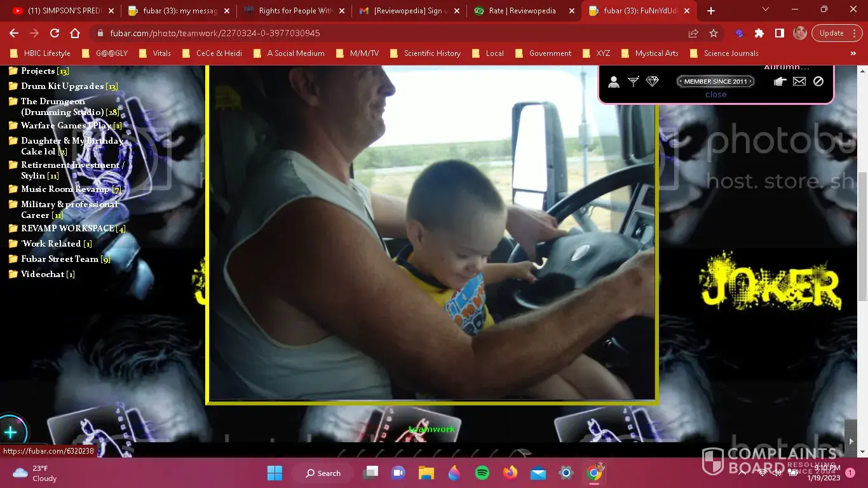The height and width of the screenshot is (488, 868).
Task: Show more bookmarks with the double chevron
Action: click(853, 53)
